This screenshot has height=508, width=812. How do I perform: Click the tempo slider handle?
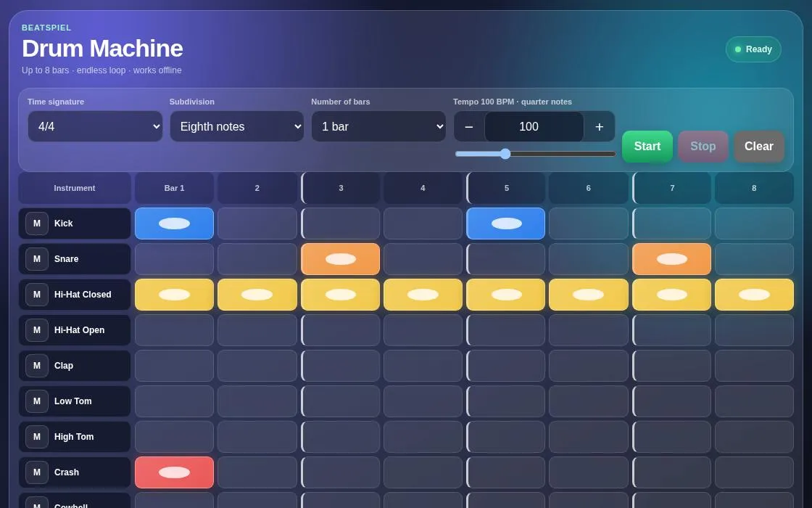505,154
